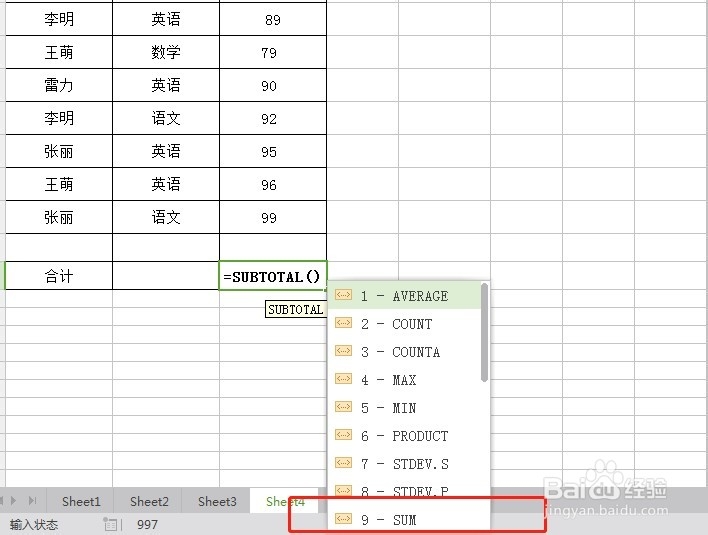The image size is (708, 535).
Task: Click the icon beside 5 - MIN
Action: 343,407
